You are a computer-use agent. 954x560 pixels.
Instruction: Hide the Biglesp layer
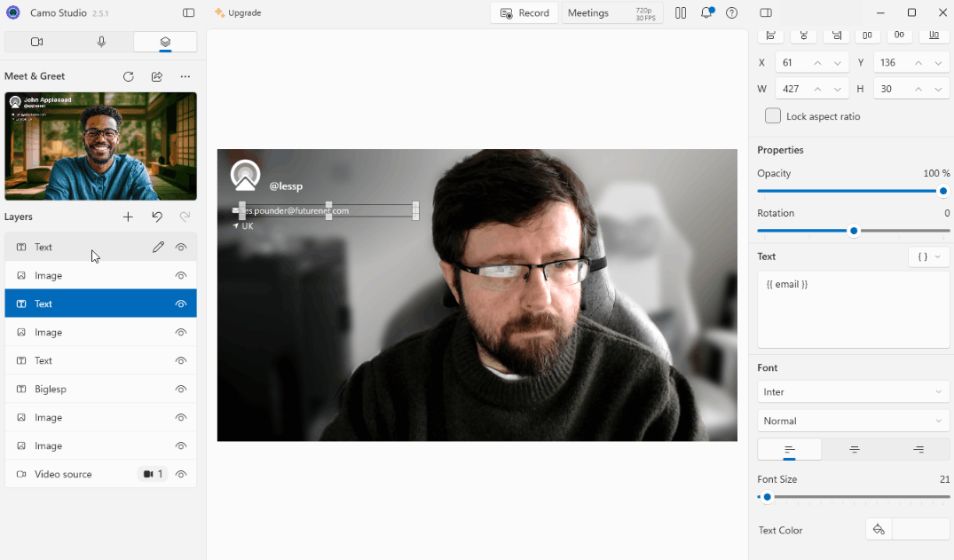coord(181,389)
